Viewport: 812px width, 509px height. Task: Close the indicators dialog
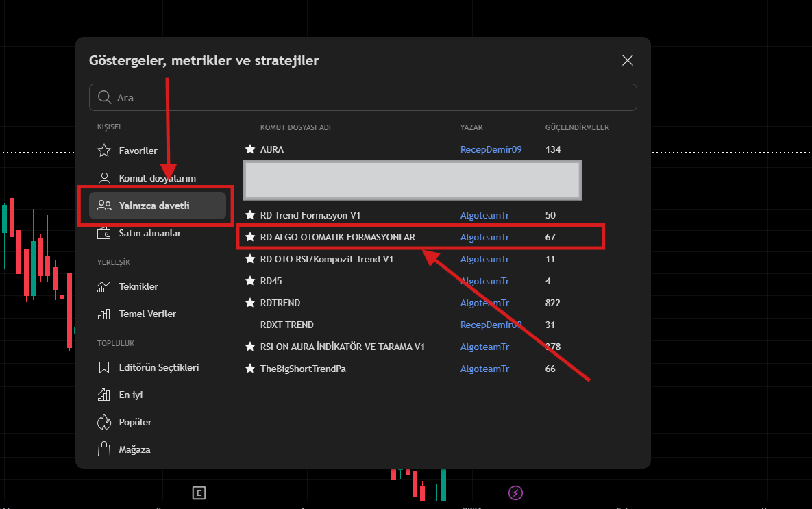(628, 60)
